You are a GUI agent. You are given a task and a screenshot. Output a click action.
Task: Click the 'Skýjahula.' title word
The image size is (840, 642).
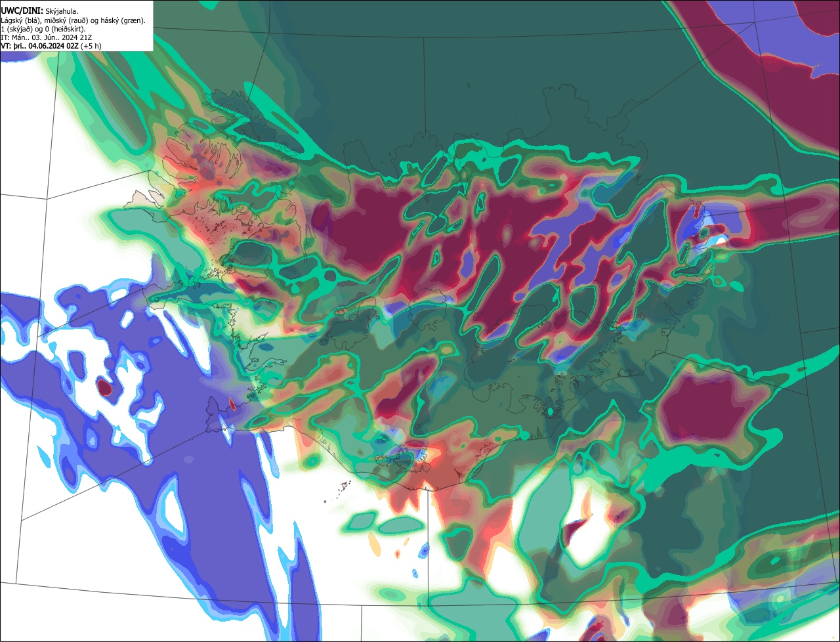coord(62,11)
